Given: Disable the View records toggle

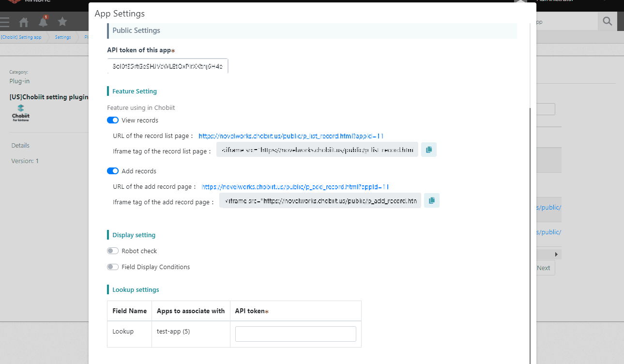Looking at the screenshot, I should pyautogui.click(x=113, y=120).
